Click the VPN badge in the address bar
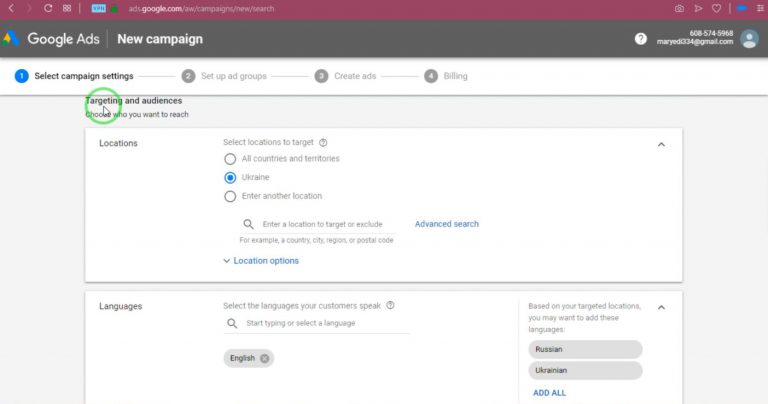 point(98,8)
